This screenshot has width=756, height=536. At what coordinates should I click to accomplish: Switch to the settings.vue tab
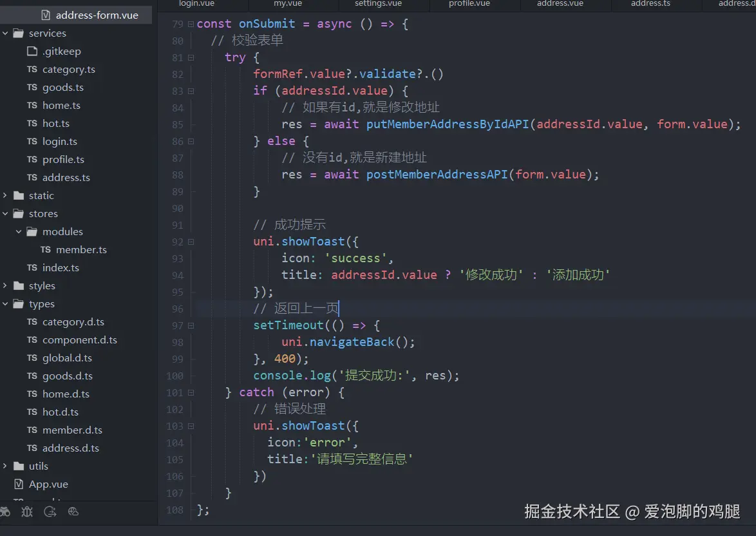point(378,4)
